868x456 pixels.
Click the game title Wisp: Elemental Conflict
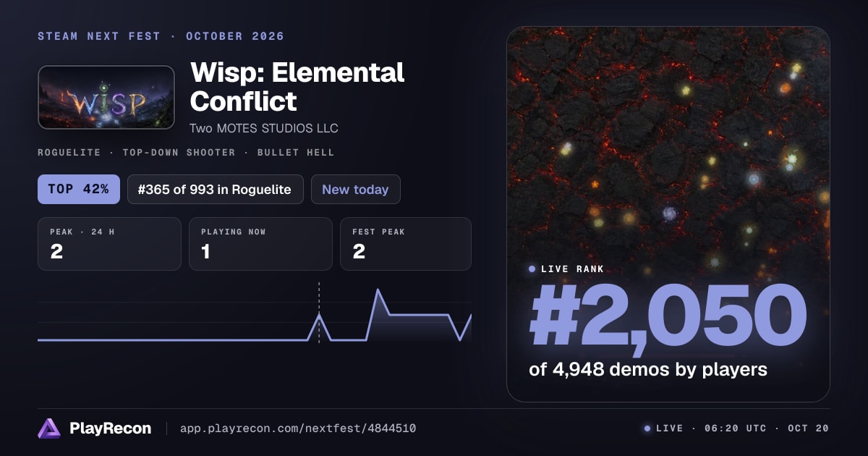pos(297,87)
